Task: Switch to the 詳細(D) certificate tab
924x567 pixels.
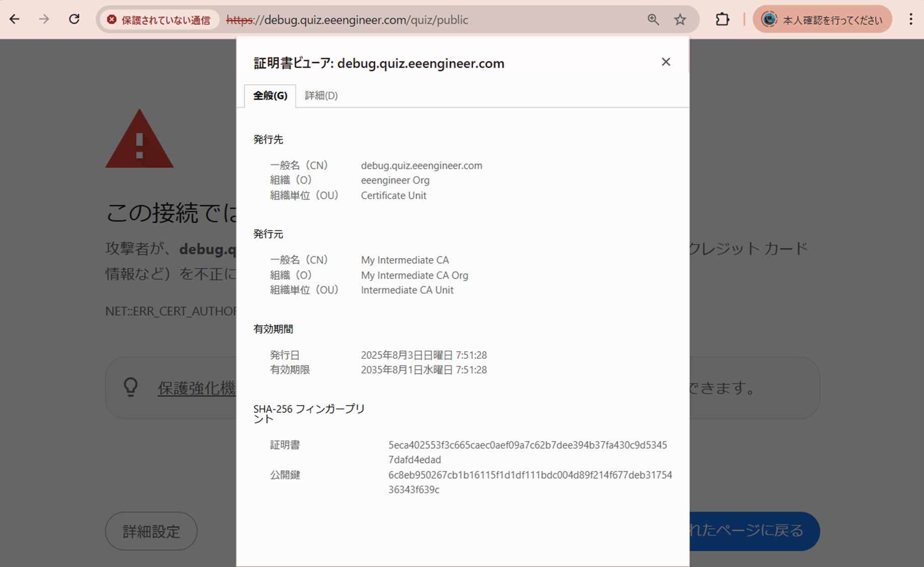Action: point(321,96)
